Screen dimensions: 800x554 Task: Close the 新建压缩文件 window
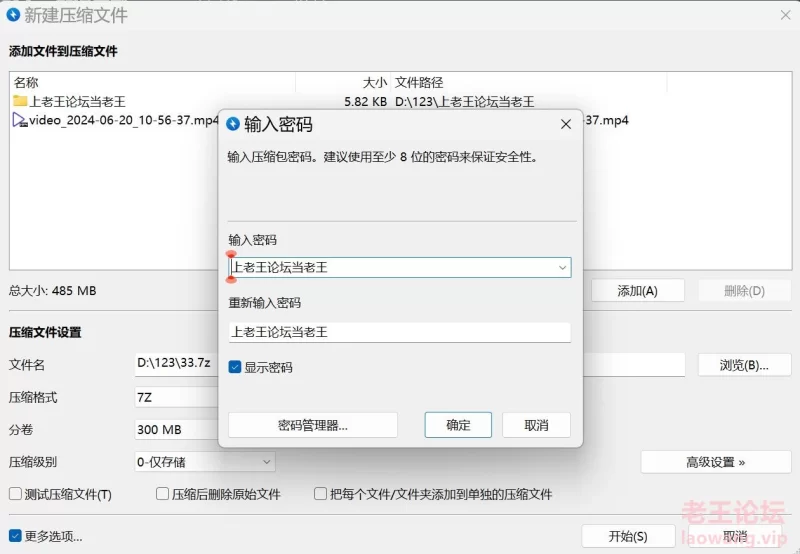[x=785, y=15]
